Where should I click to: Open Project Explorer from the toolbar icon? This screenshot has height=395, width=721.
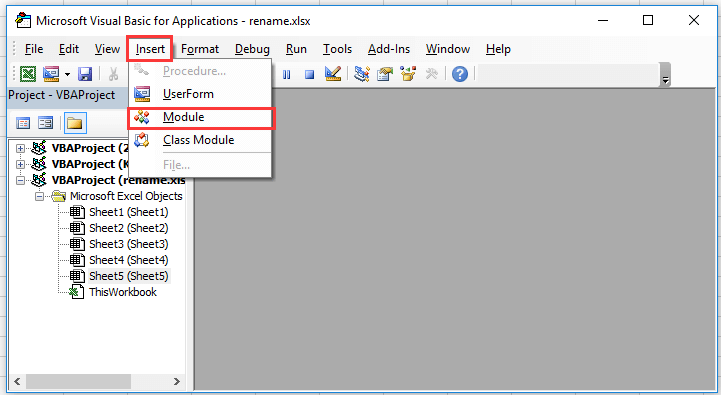tap(362, 74)
